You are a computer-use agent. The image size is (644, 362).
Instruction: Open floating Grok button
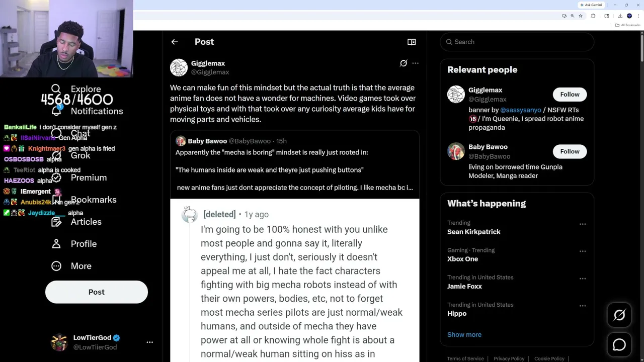pos(619,315)
